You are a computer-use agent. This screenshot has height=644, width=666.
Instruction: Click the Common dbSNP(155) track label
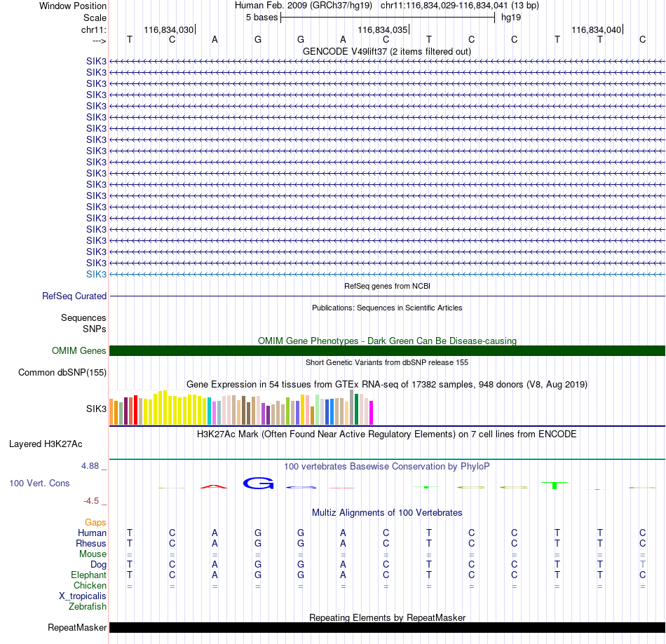[62, 372]
